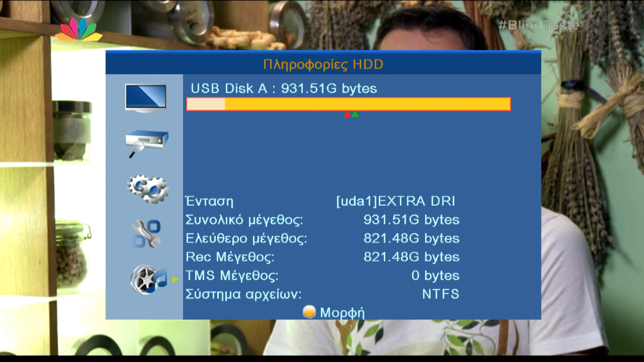This screenshot has width=644, height=362.
Task: Open the film reel media icon
Action: (149, 280)
